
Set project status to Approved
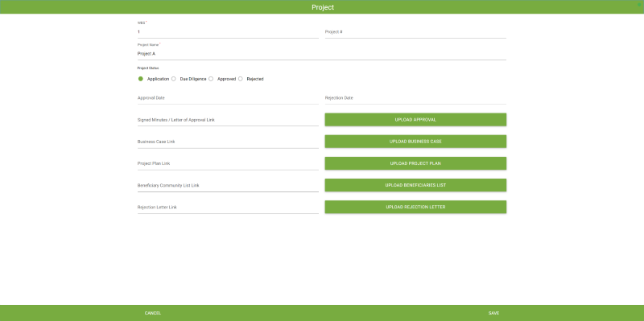[211, 79]
